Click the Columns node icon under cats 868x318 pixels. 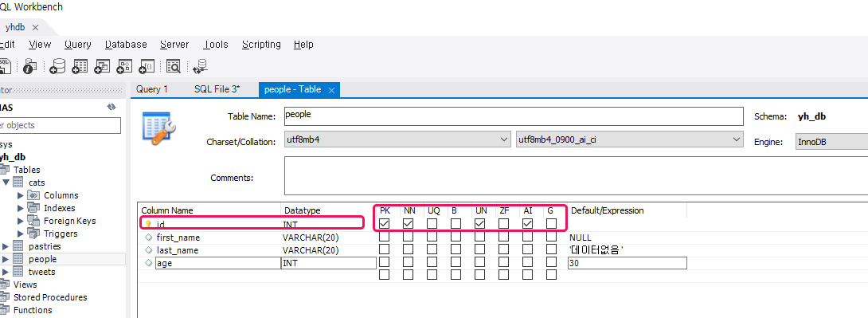pos(33,195)
